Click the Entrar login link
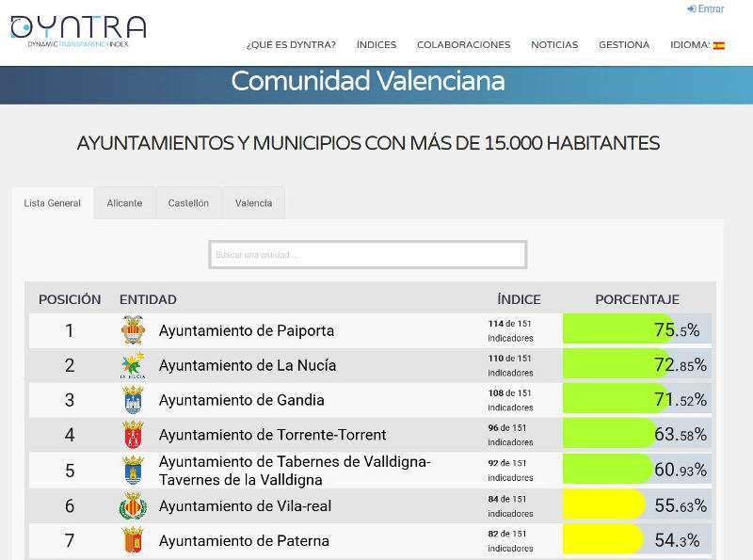The width and height of the screenshot is (753, 560). coord(705,8)
